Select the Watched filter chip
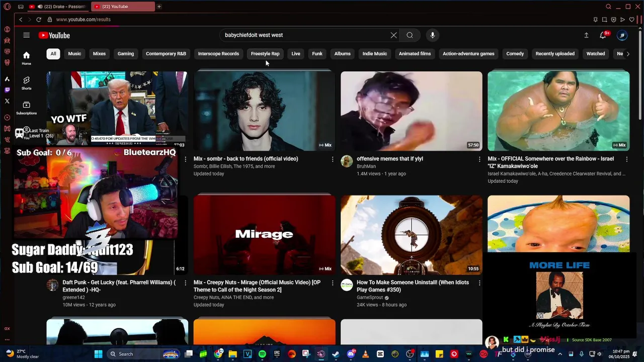The width and height of the screenshot is (644, 362). pyautogui.click(x=596, y=54)
